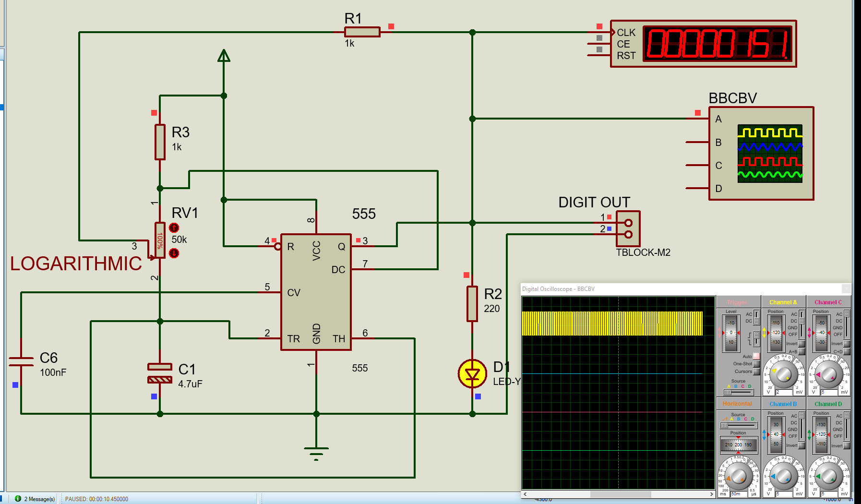Click Channel B coupling mode slider

click(801, 426)
